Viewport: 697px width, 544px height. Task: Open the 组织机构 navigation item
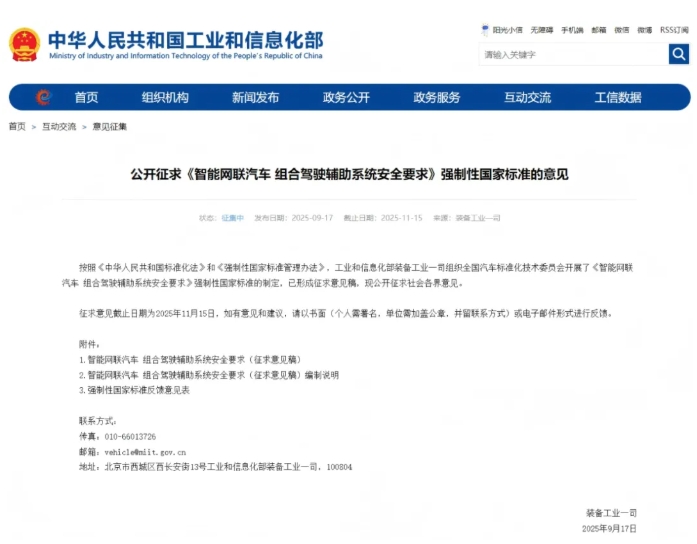[x=165, y=97]
